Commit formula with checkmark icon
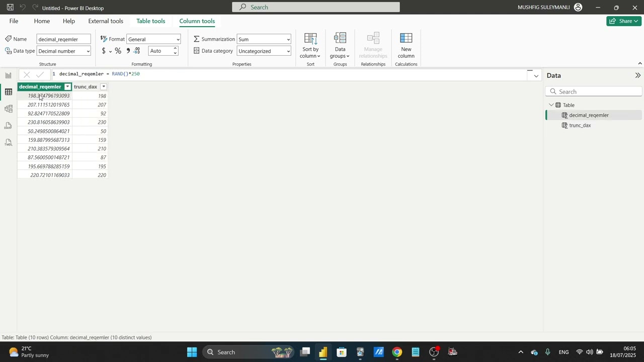Image resolution: width=644 pixels, height=362 pixels. (x=40, y=74)
